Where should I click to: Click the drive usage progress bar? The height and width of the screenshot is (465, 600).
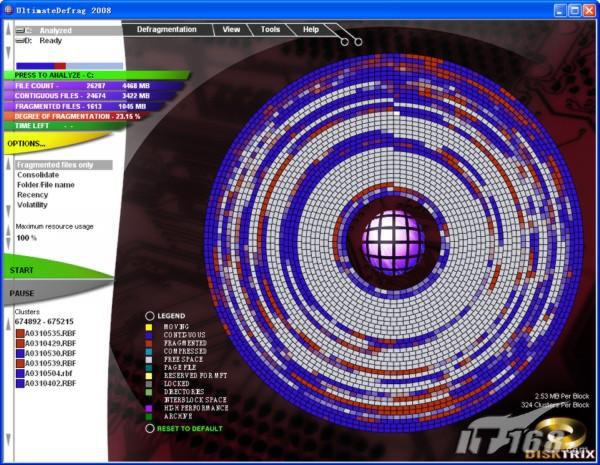[70, 66]
